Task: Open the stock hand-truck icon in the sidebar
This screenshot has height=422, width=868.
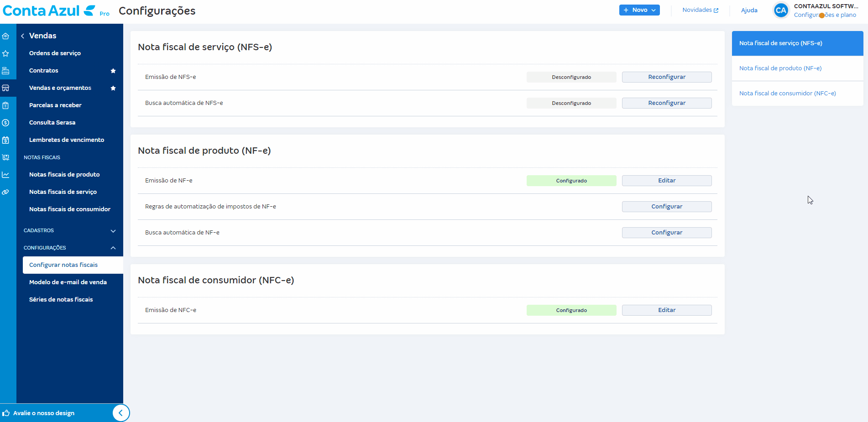Action: click(5, 157)
